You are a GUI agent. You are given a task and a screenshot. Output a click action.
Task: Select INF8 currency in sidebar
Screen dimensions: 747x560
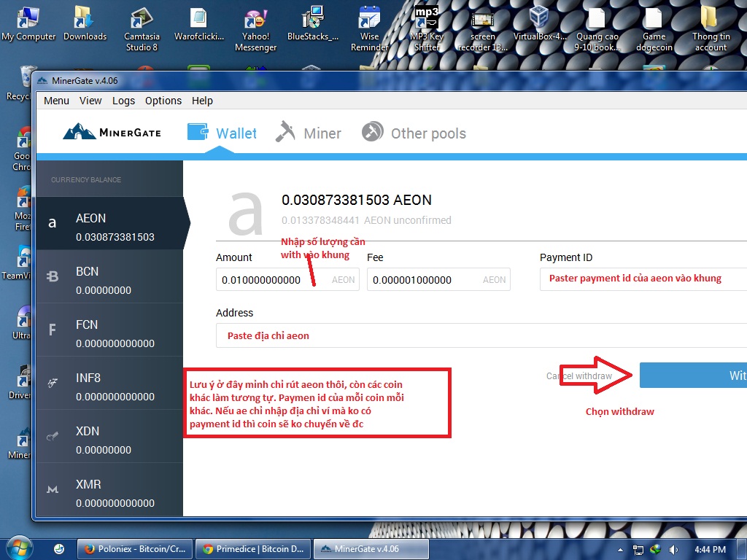point(110,384)
